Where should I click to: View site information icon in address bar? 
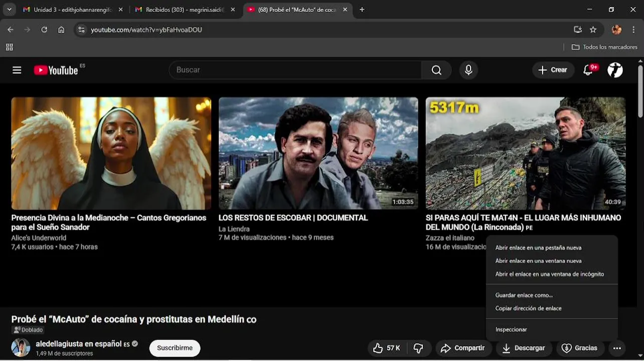tap(82, 30)
